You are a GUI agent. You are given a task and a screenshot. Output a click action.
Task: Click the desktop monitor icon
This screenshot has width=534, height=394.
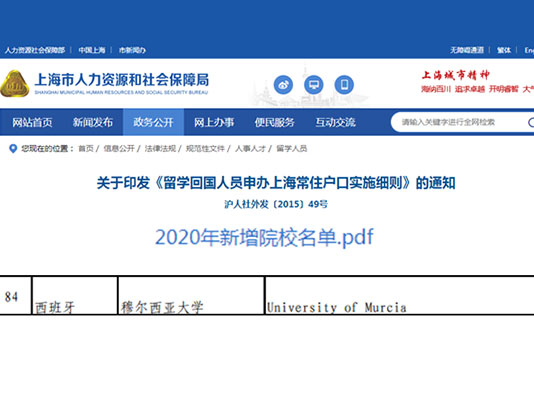314,84
